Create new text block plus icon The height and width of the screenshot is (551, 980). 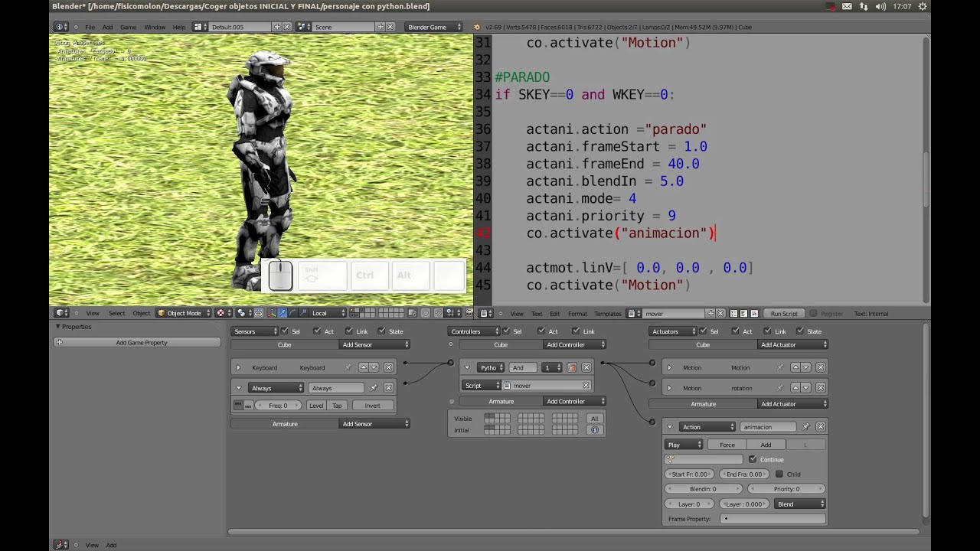pyautogui.click(x=710, y=313)
